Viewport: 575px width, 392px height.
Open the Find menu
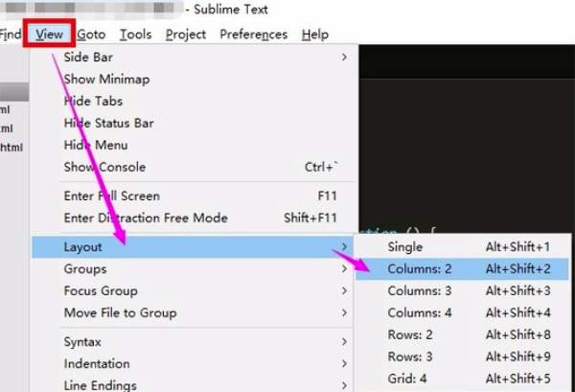coord(11,35)
